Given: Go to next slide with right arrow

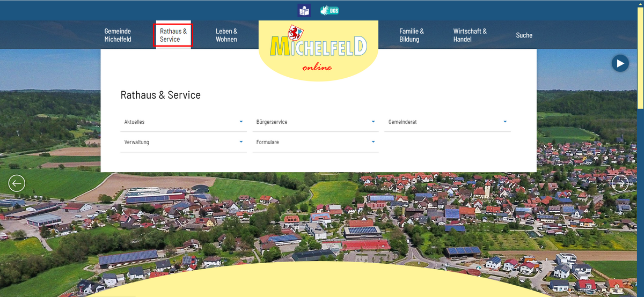Looking at the screenshot, I should pos(620,183).
